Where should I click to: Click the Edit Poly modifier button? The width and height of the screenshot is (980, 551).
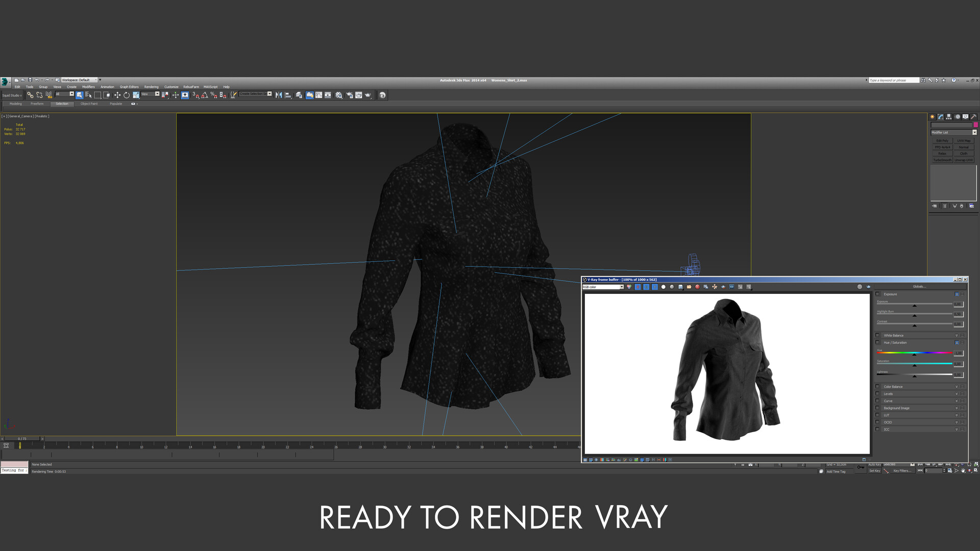coord(942,141)
